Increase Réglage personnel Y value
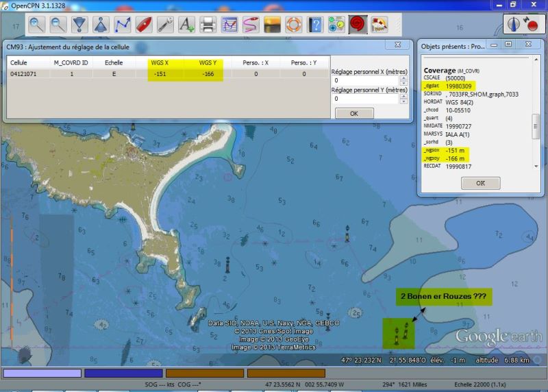548x392 pixels. pyautogui.click(x=403, y=97)
